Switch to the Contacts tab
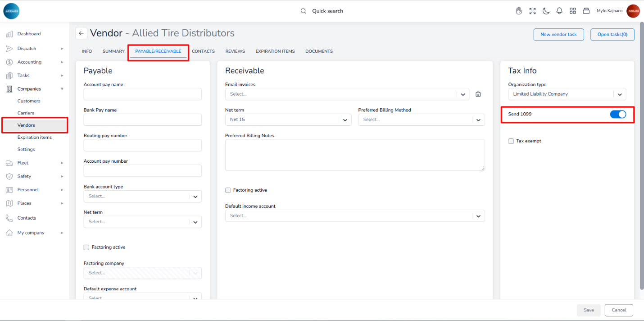The image size is (644, 321). 203,51
